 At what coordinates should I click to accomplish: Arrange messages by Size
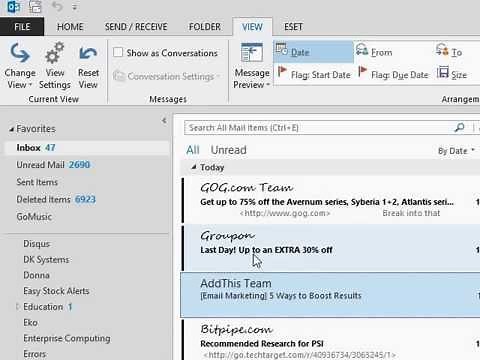tap(452, 74)
